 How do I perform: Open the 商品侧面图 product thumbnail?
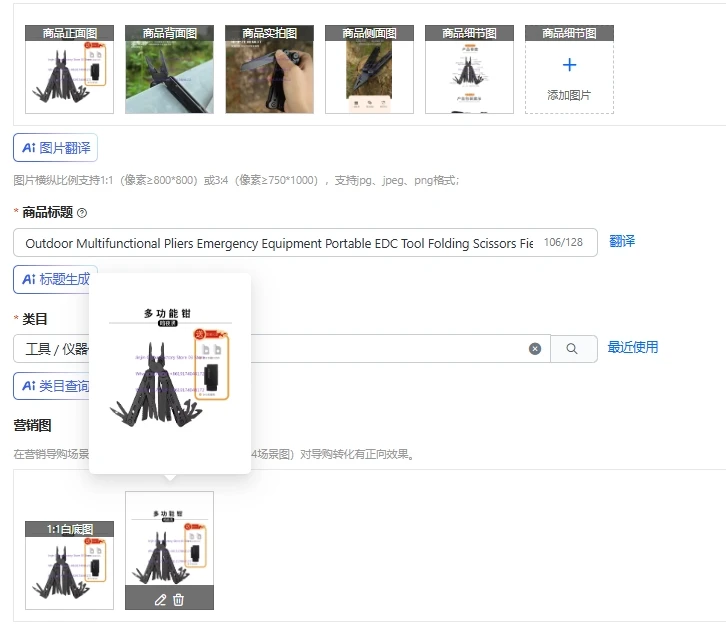point(369,69)
